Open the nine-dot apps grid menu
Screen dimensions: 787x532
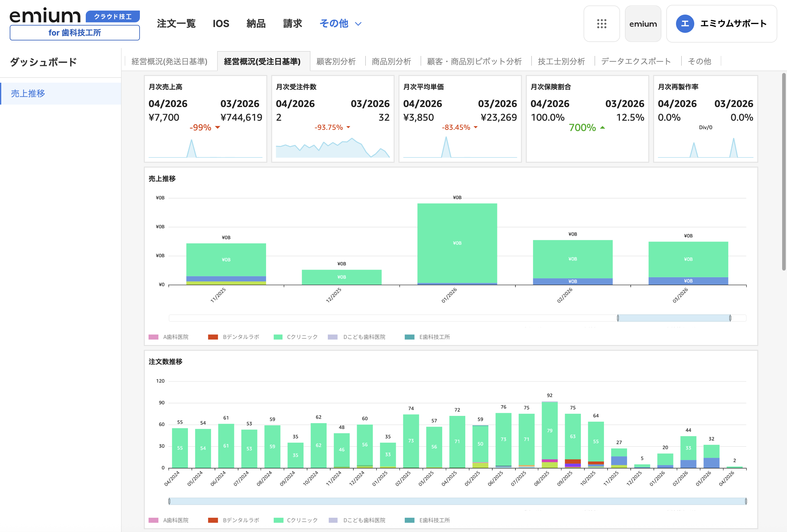(x=602, y=24)
